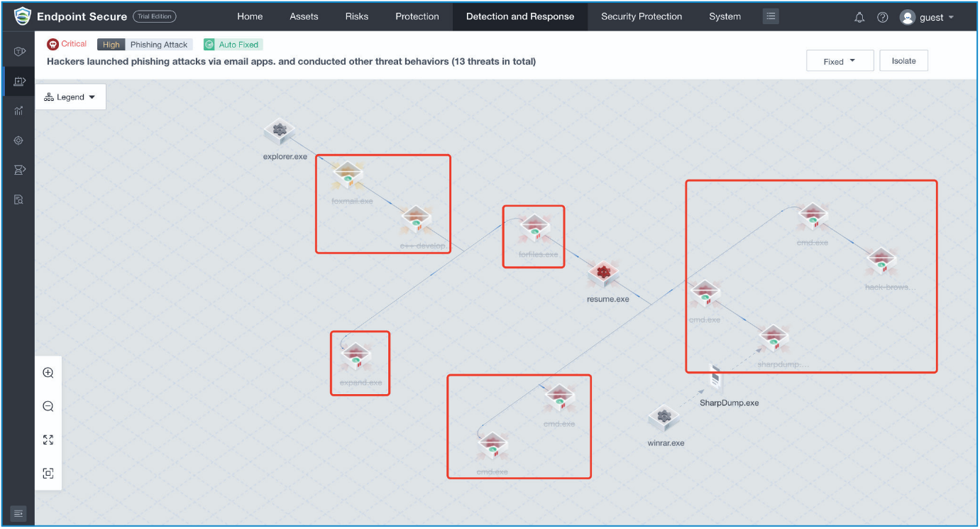Click the High severity tag
Image resolution: width=980 pixels, height=529 pixels.
click(111, 44)
